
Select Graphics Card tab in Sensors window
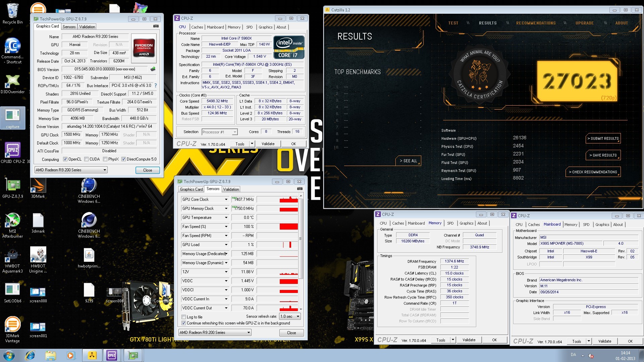tap(191, 189)
